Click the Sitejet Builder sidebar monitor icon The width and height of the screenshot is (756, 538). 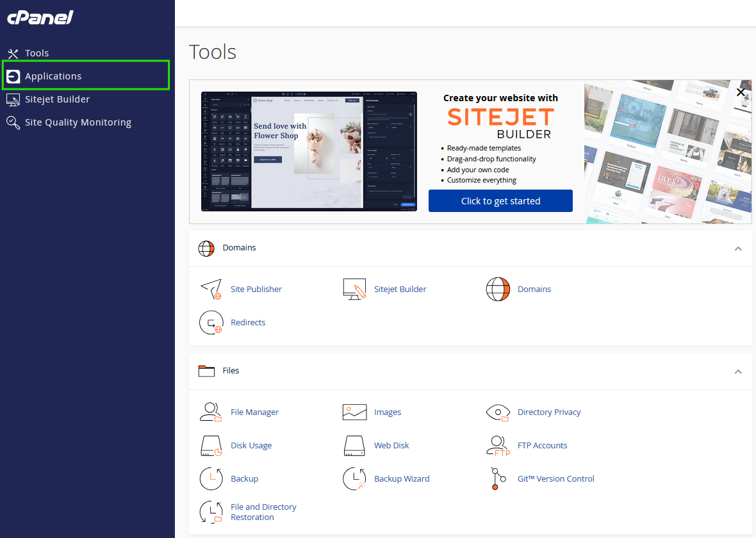(13, 99)
